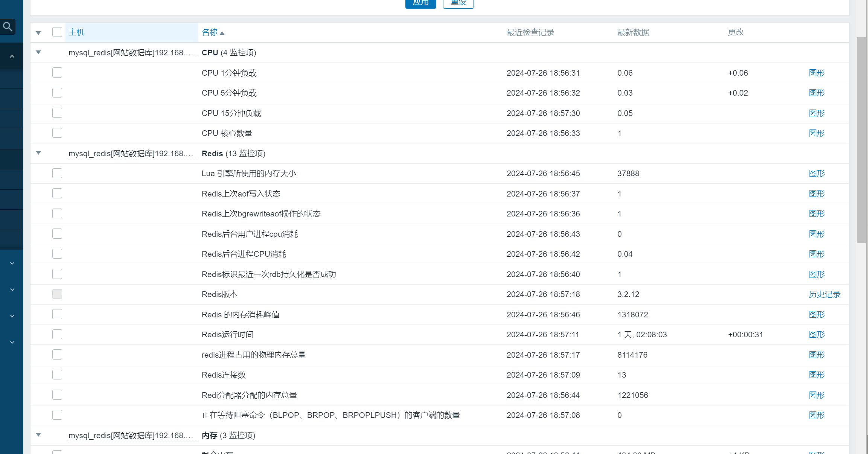This screenshot has width=868, height=454.
Task: Collapse all groups using header triangle
Action: coord(38,33)
